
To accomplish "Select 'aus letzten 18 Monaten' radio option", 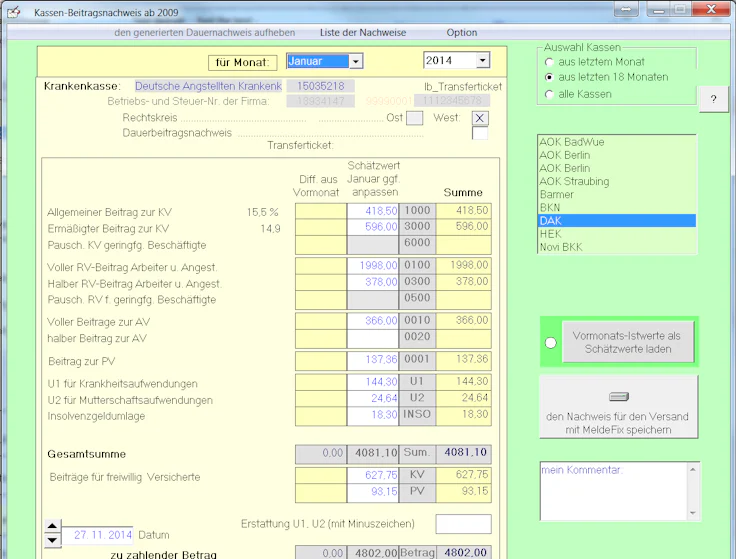I will [x=549, y=77].
